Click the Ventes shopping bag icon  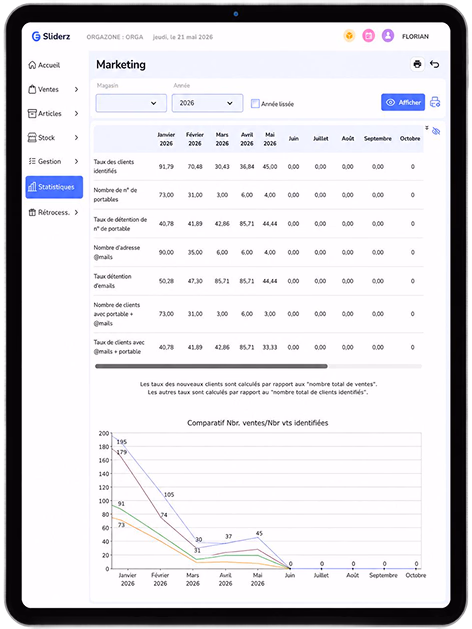[x=32, y=89]
